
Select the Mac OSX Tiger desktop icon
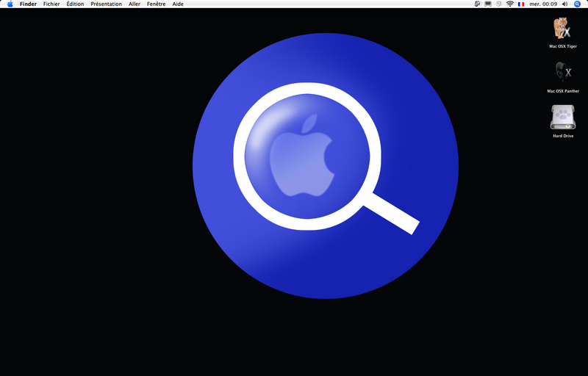coord(562,29)
